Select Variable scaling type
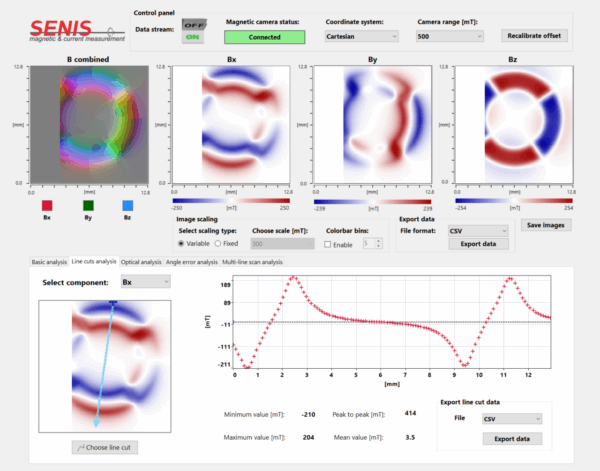The width and height of the screenshot is (600, 471). click(182, 243)
